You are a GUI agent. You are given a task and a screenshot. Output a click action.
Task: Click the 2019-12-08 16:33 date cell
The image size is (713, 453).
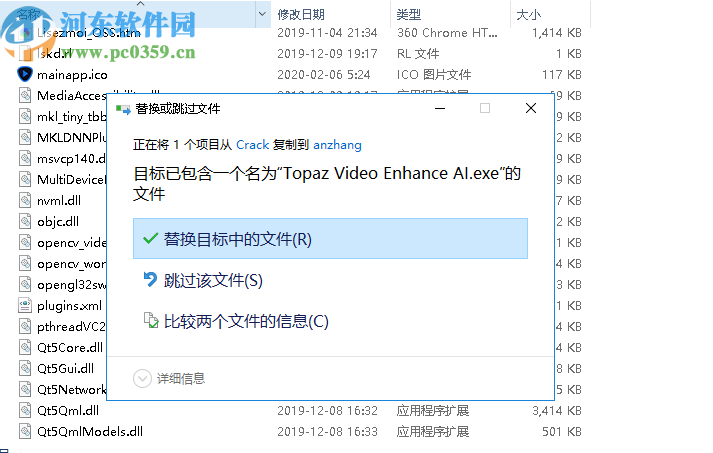coord(327,432)
